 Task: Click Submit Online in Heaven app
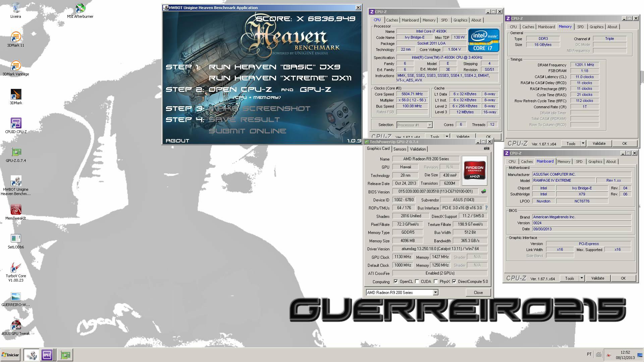click(x=248, y=131)
